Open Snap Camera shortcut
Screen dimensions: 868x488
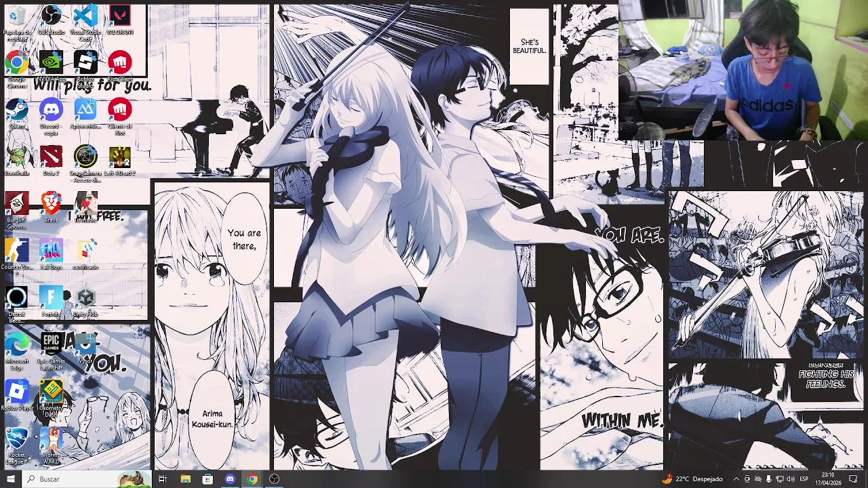tap(85, 164)
